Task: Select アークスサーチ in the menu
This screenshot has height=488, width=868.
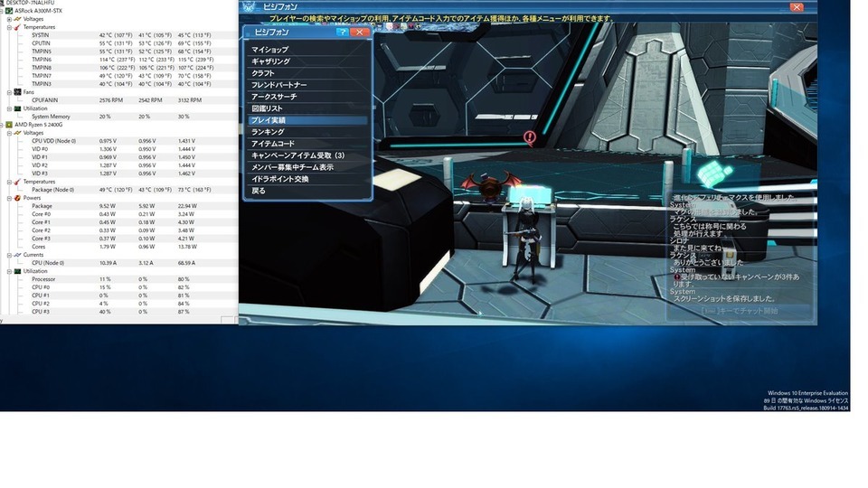Action: [x=307, y=97]
